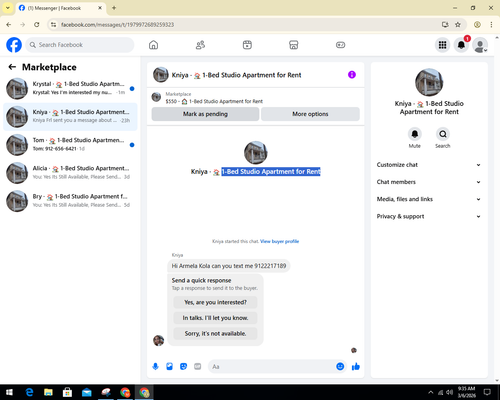500x400 pixels.
Task: Launch Microsoft Edge from taskbar
Action: click(x=29, y=392)
